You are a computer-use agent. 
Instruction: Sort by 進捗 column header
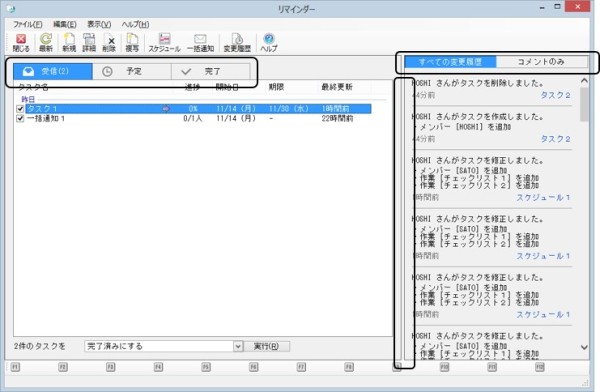(x=192, y=87)
